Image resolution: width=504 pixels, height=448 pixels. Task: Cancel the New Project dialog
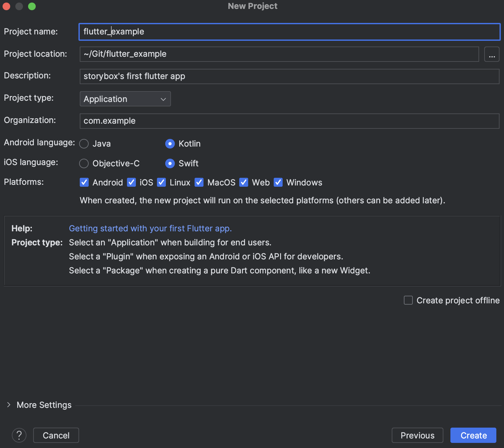[56, 435]
